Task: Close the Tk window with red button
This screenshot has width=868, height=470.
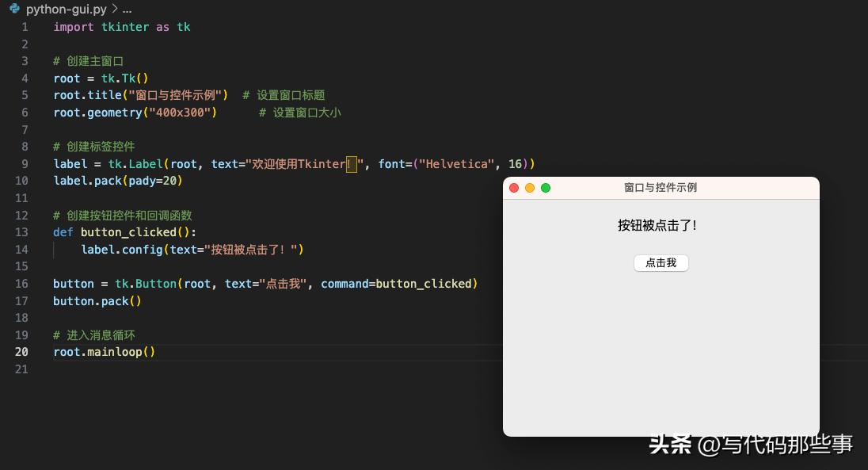Action: 514,188
